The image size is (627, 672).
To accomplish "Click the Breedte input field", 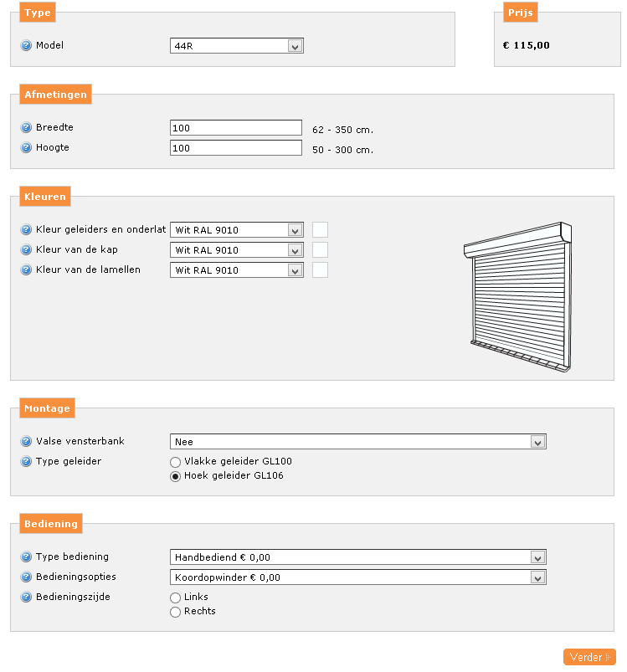I will click(235, 128).
